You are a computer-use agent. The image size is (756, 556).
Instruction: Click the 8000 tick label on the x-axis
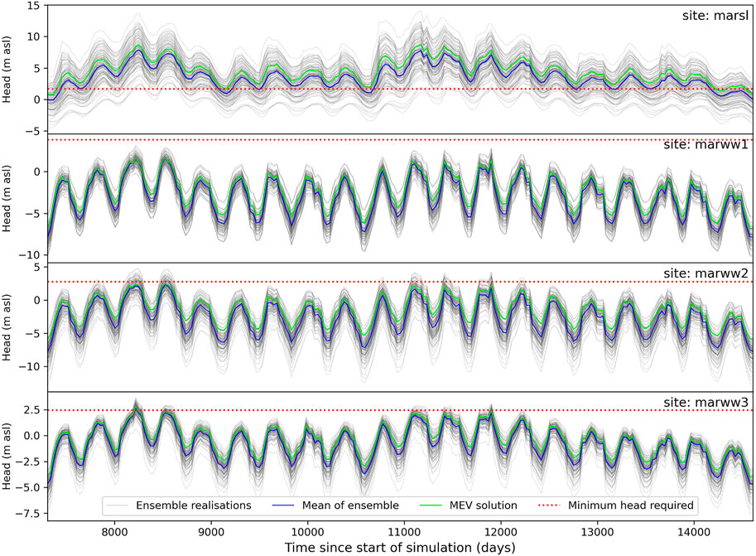tap(115, 532)
